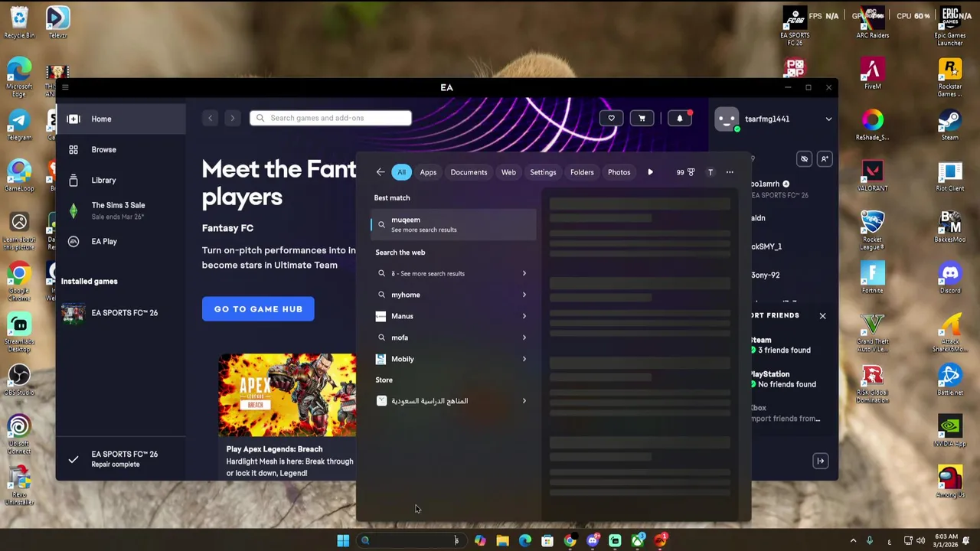This screenshot has height=551, width=980.
Task: Expand the tsarfmg1441 account dropdown
Action: pyautogui.click(x=828, y=119)
